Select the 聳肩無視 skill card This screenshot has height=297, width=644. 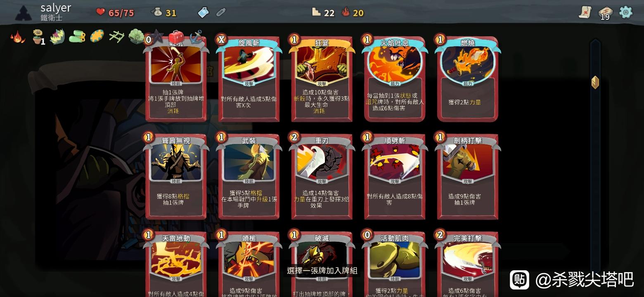pyautogui.click(x=176, y=177)
